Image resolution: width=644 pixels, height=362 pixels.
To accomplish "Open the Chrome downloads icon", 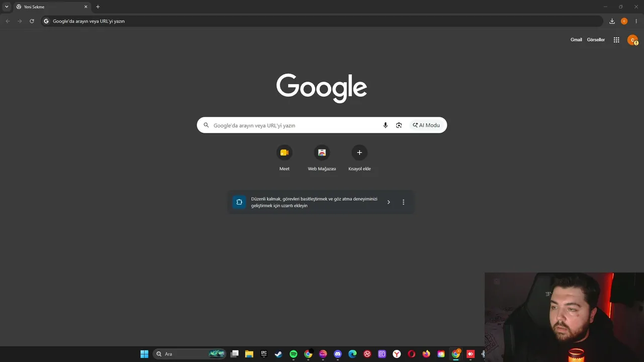I will (x=612, y=21).
